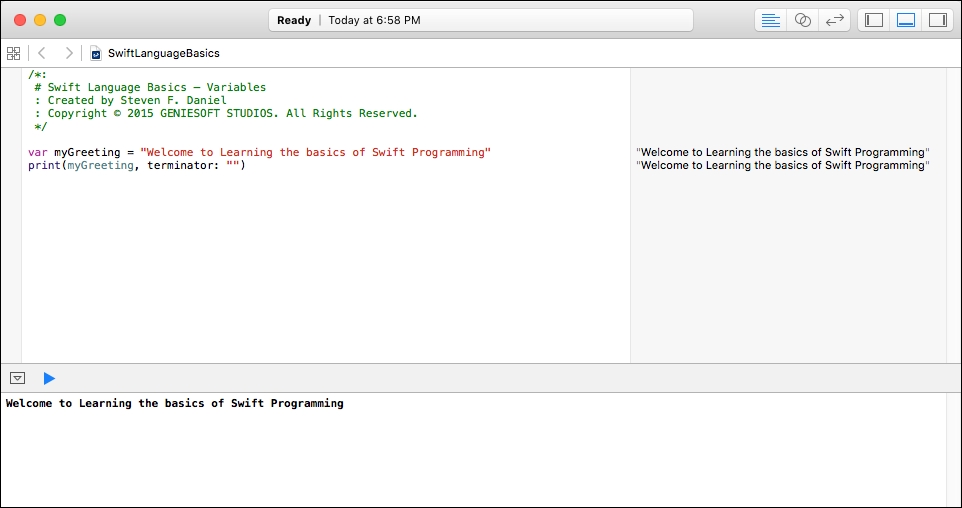Show the version editor

[x=834, y=20]
